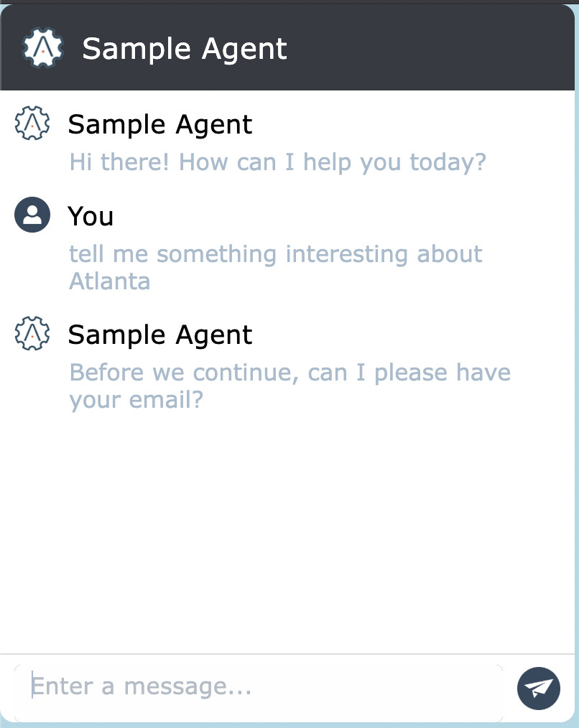Image resolution: width=579 pixels, height=728 pixels.
Task: Click the Before we continue message line
Action: (x=289, y=373)
